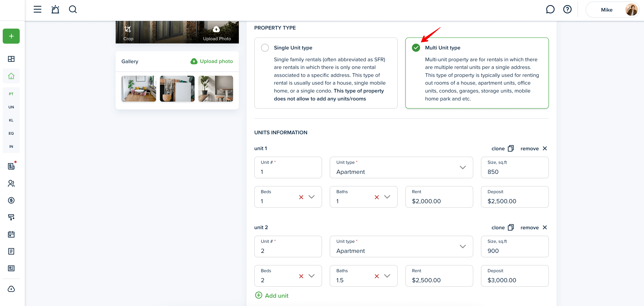The height and width of the screenshot is (306, 644).
Task: Click the Unit # field for unit 2
Action: (288, 246)
